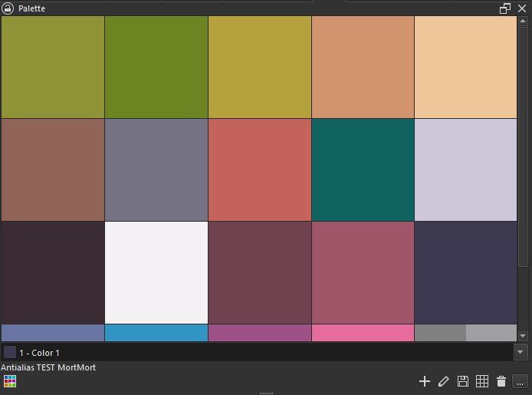
Task: Save the palette with floppy disk icon
Action: 463,381
